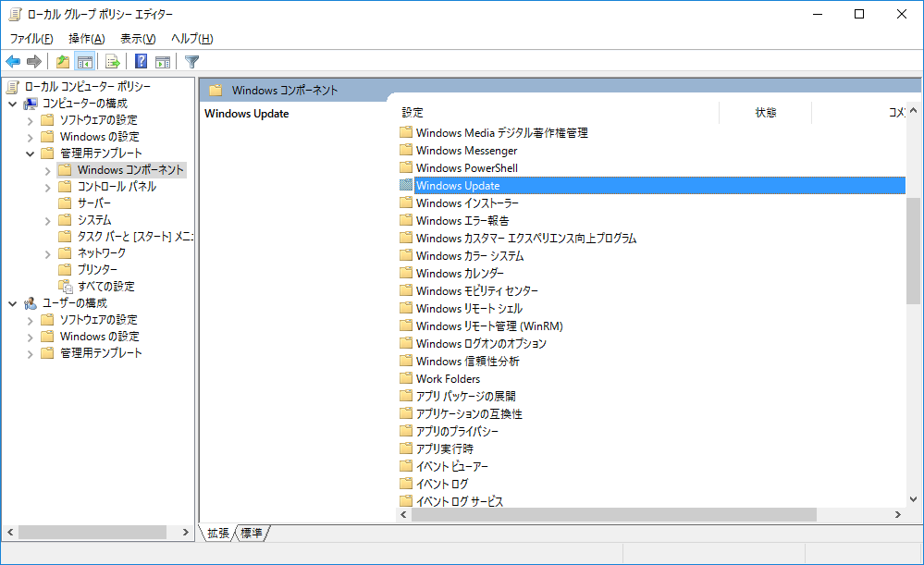The width and height of the screenshot is (924, 565).
Task: Click the Up one level folder icon
Action: tap(63, 61)
